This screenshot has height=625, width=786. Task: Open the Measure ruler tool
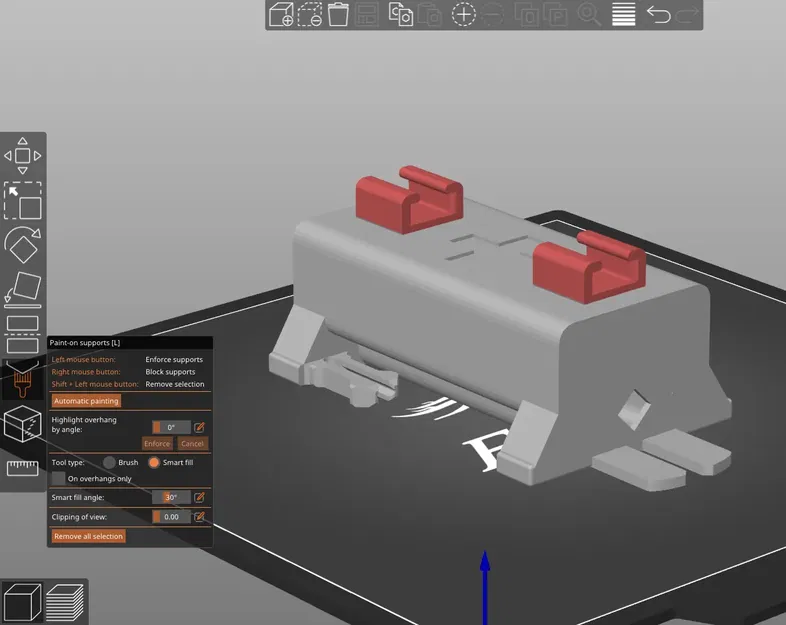tap(23, 468)
